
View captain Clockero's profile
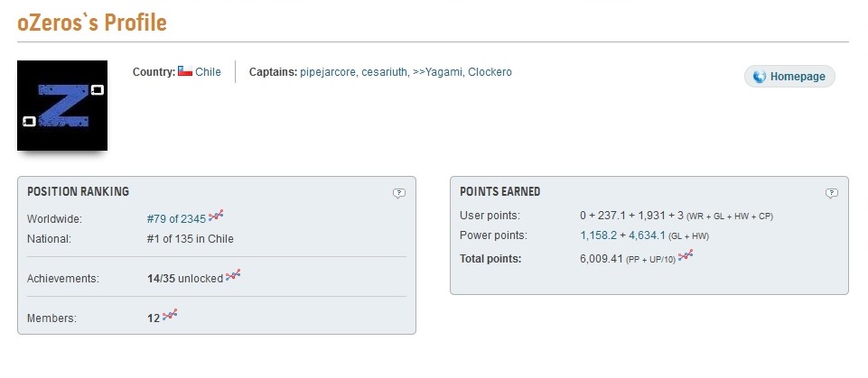pyautogui.click(x=490, y=72)
